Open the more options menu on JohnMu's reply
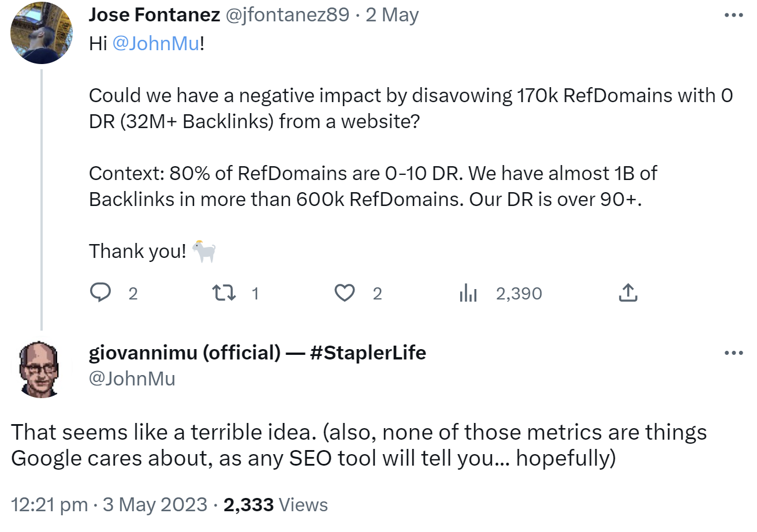Screen dimensions: 757x532 733,353
